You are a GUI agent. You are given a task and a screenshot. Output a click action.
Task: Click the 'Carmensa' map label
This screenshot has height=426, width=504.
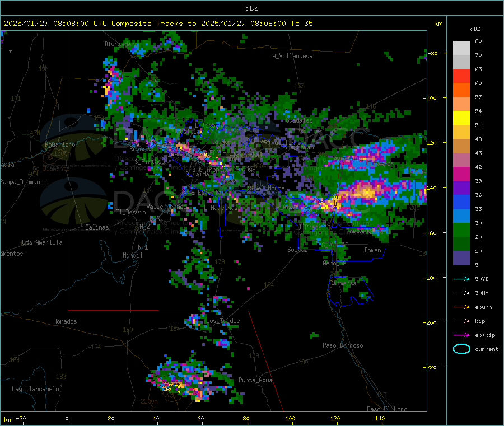343,283
